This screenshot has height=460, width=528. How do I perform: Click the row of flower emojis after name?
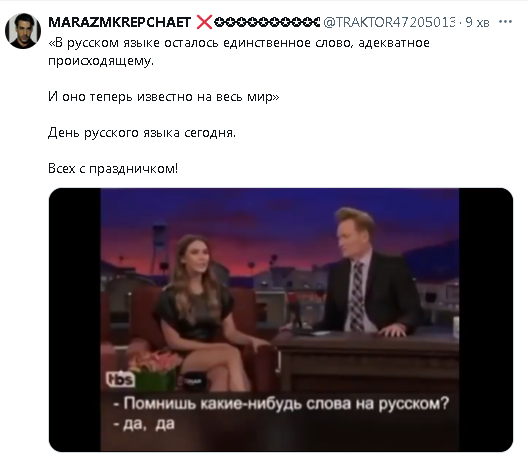coord(267,22)
